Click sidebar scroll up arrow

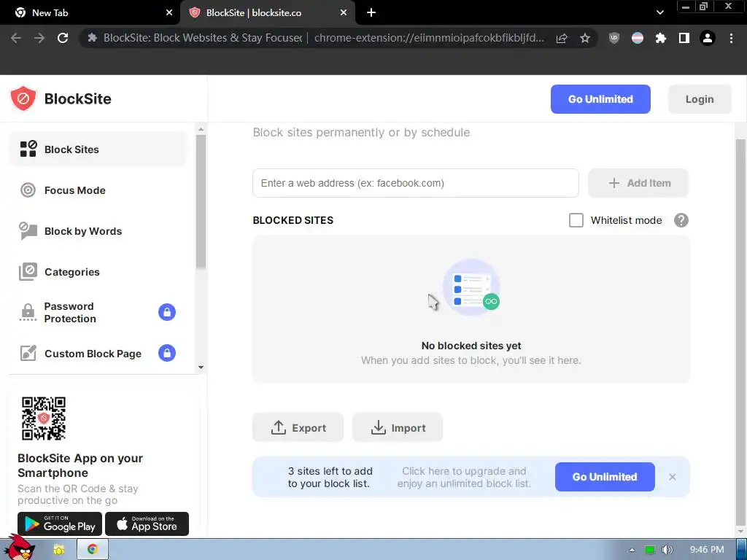tap(201, 129)
